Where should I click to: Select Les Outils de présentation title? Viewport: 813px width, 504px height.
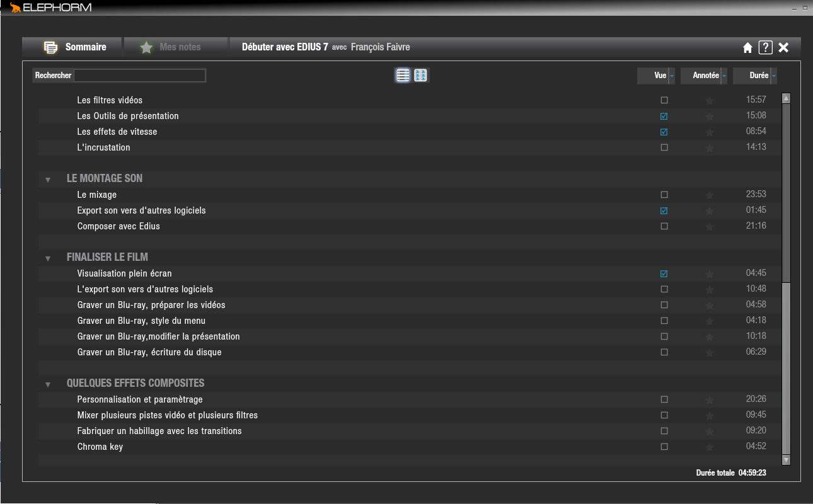(x=128, y=116)
